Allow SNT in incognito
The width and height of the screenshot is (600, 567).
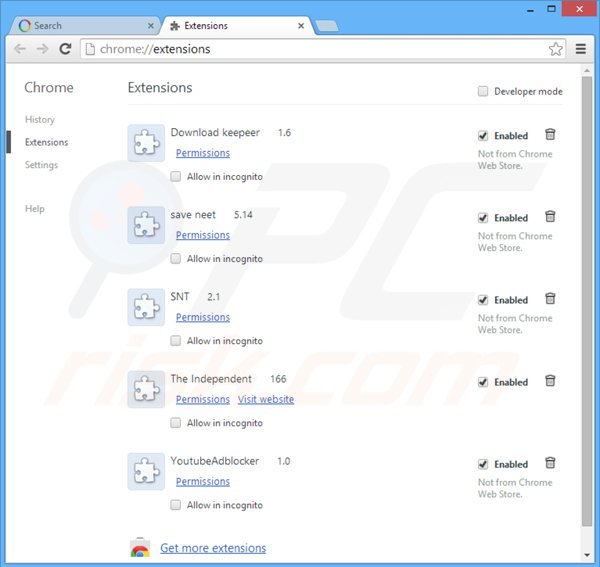click(176, 341)
